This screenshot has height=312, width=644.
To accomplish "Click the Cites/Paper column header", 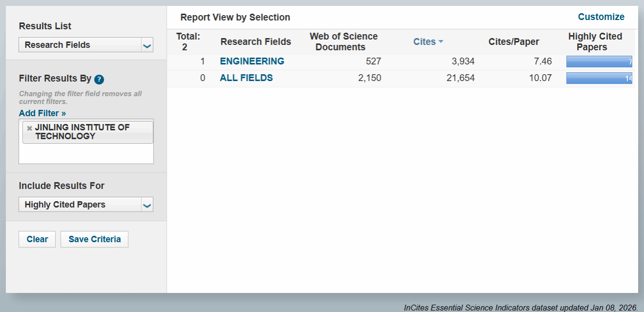I will point(514,42).
